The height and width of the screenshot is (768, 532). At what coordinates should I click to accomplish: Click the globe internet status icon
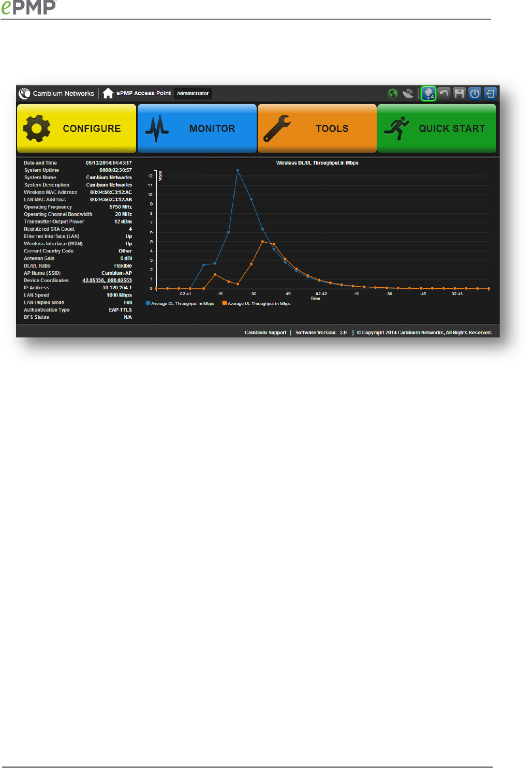click(393, 93)
